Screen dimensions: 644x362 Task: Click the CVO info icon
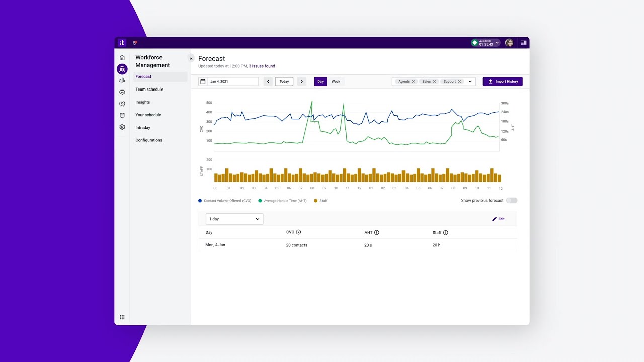click(298, 232)
